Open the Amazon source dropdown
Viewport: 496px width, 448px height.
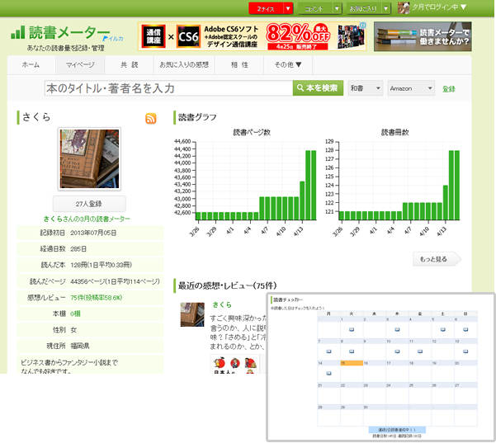pos(410,88)
